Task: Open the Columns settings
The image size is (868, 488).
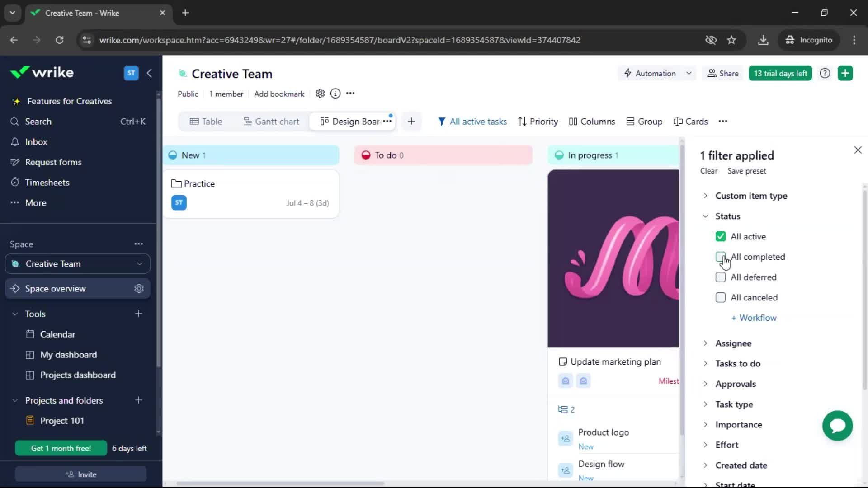Action: [x=592, y=122]
